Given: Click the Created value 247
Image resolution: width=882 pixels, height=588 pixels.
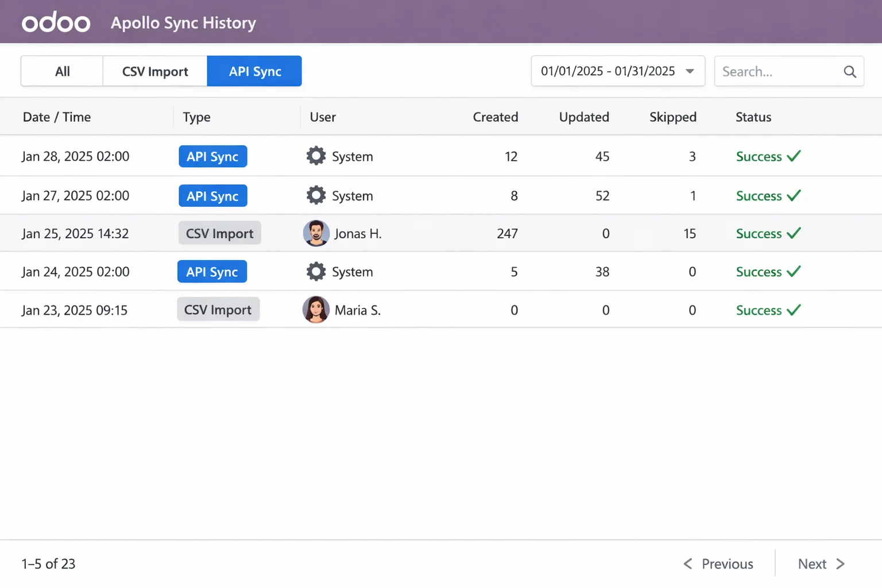Looking at the screenshot, I should (x=507, y=234).
